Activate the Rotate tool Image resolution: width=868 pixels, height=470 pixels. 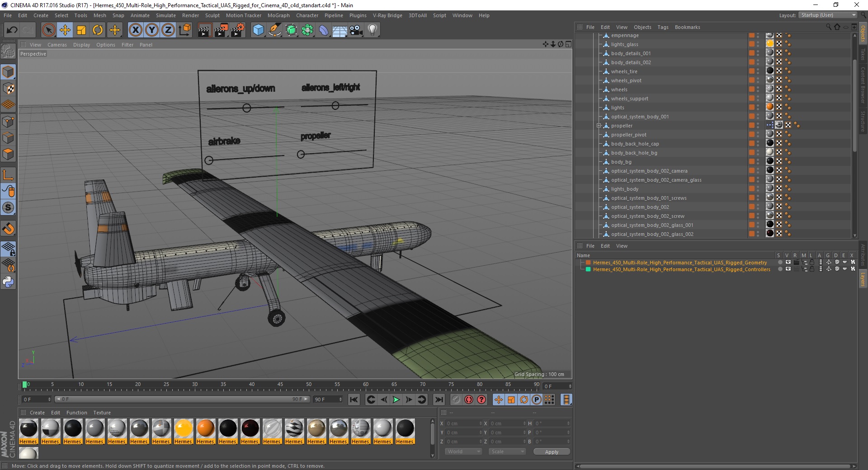pyautogui.click(x=98, y=30)
